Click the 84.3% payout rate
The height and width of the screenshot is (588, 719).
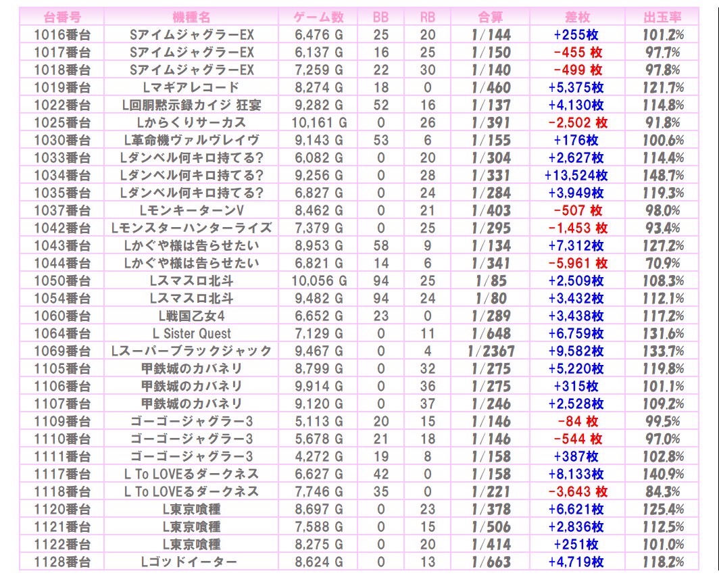[663, 491]
